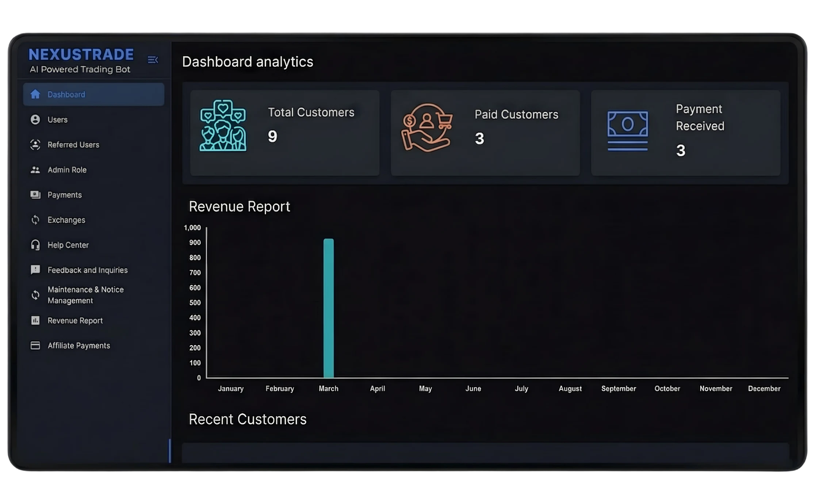Click the Exchanges sync icon
Screen dimensions: 815x504
pyautogui.click(x=35, y=220)
